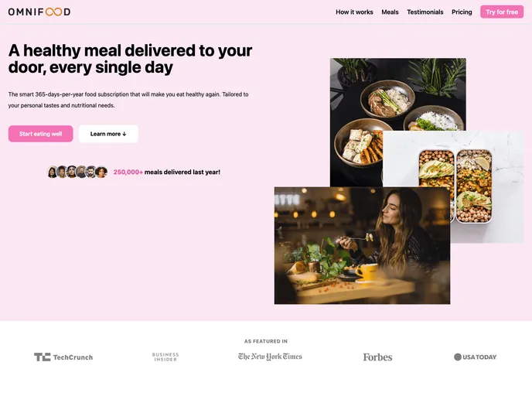The height and width of the screenshot is (396, 532).
Task: Click the Forbes logo
Action: (377, 357)
